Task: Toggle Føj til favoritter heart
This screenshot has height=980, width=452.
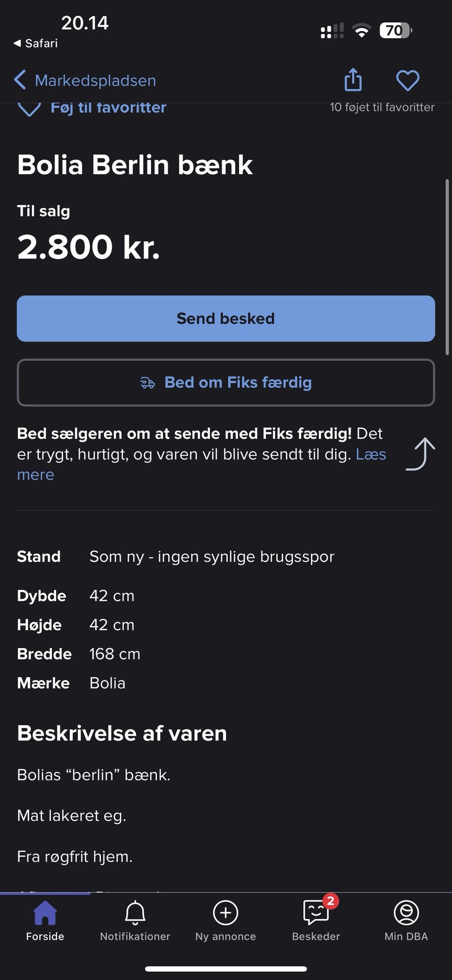Action: point(29,109)
